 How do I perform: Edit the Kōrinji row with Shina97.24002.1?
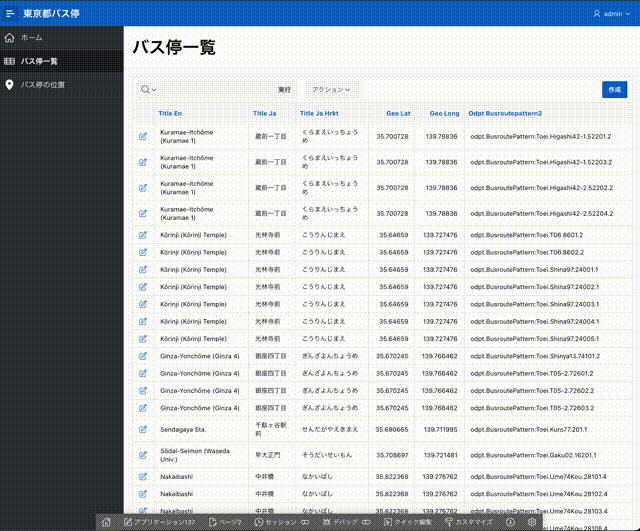point(143,287)
